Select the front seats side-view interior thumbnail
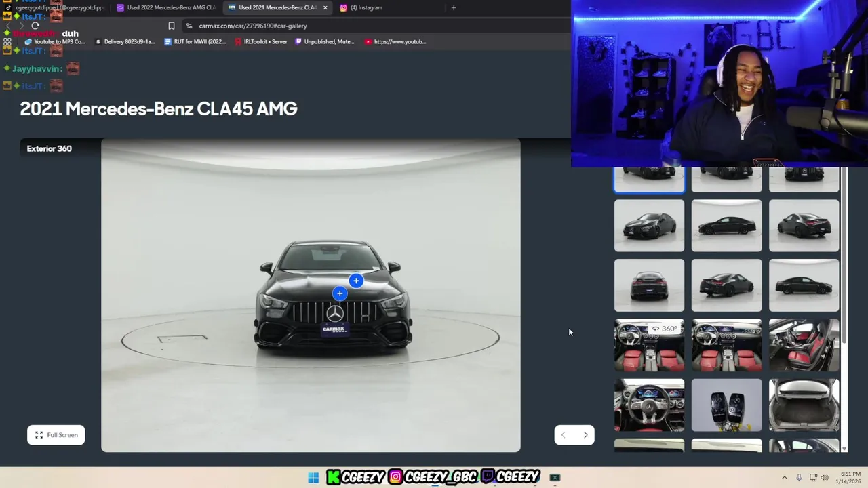The height and width of the screenshot is (488, 868). (x=804, y=345)
